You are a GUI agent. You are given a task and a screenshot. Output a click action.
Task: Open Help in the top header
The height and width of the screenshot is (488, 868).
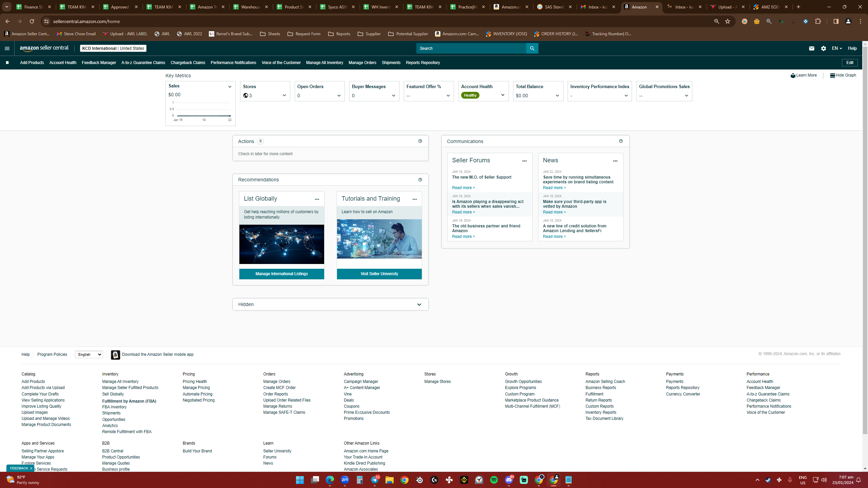852,48
